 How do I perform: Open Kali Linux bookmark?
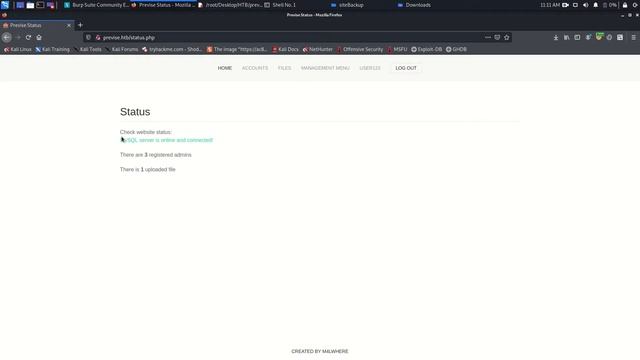click(x=18, y=49)
